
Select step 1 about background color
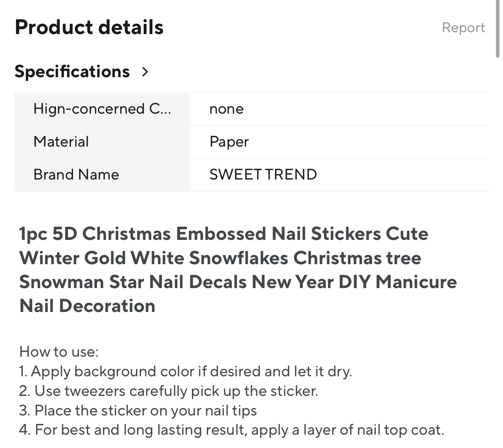pos(185,371)
